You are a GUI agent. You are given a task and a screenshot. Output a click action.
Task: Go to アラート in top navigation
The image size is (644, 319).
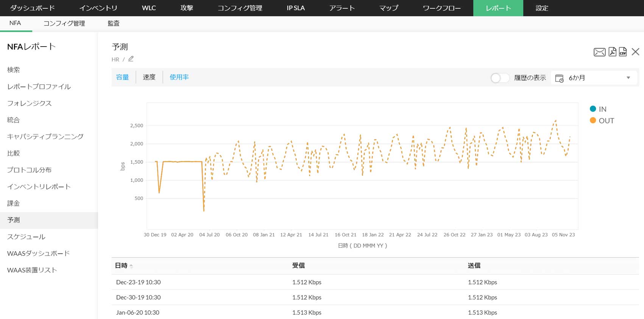coord(342,8)
